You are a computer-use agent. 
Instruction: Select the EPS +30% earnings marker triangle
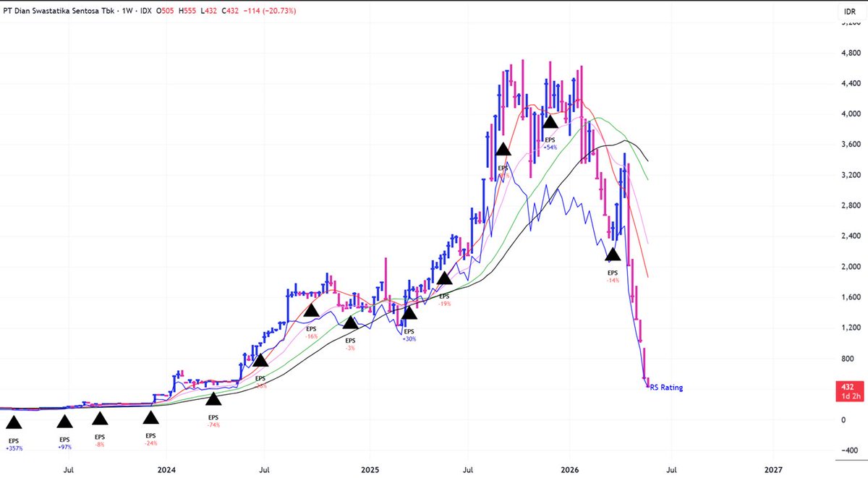click(x=409, y=312)
